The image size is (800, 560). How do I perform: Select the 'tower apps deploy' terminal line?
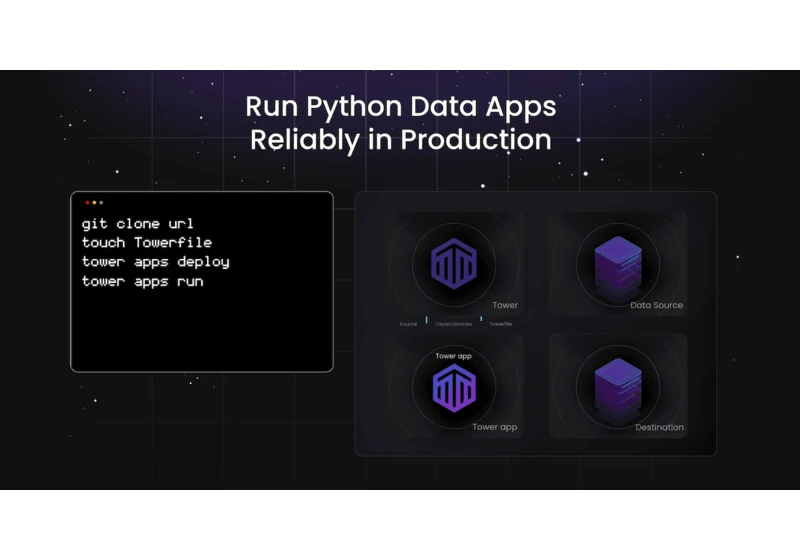coord(156,262)
